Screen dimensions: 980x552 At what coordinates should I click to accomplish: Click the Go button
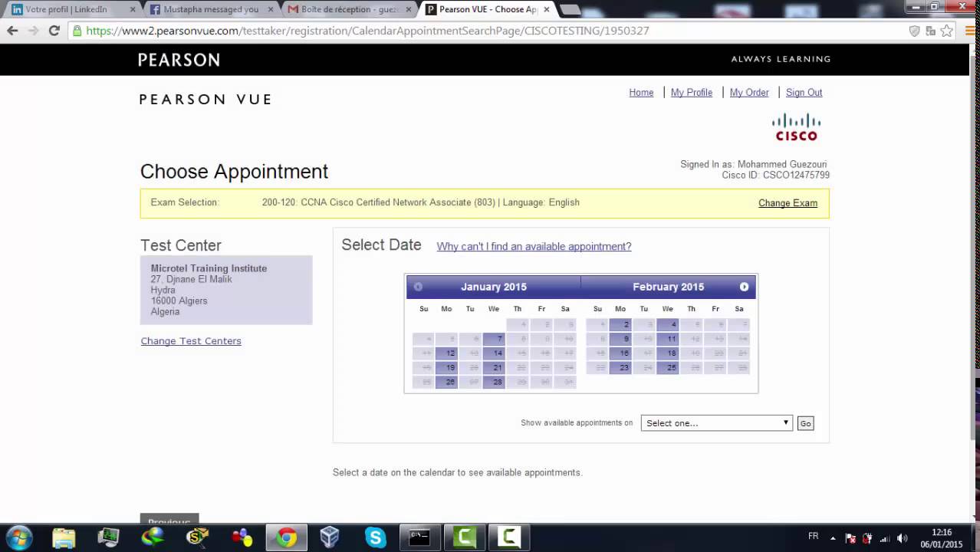(805, 423)
